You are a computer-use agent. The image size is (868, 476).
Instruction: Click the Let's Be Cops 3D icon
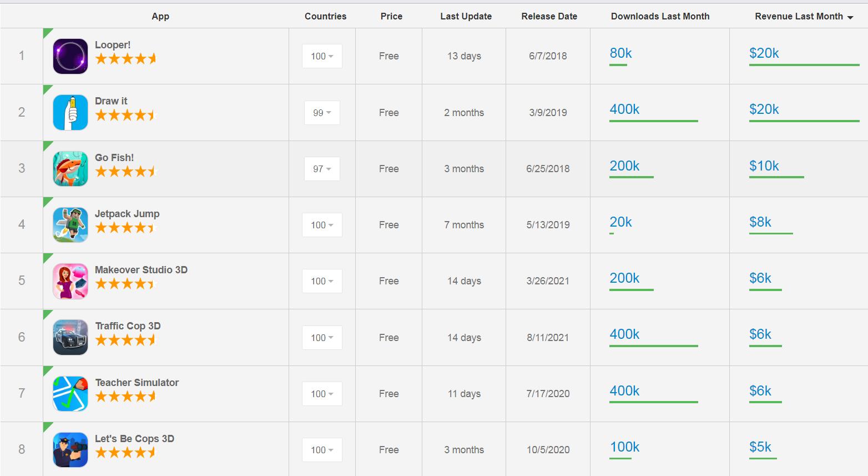coord(70,450)
